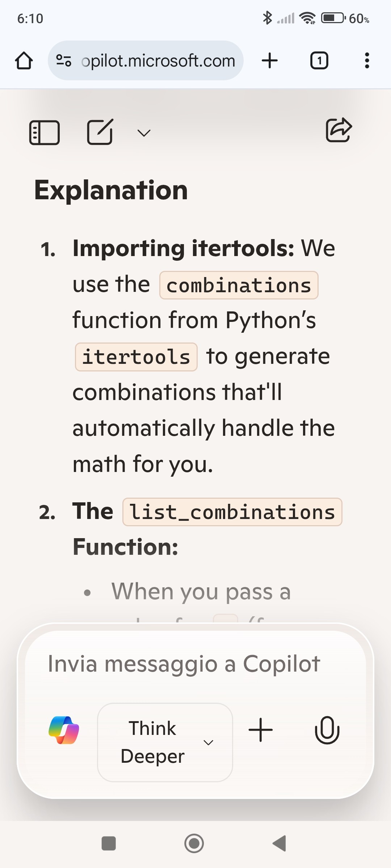391x868 pixels.
Task: Start a new chat with compose icon
Action: point(100,132)
